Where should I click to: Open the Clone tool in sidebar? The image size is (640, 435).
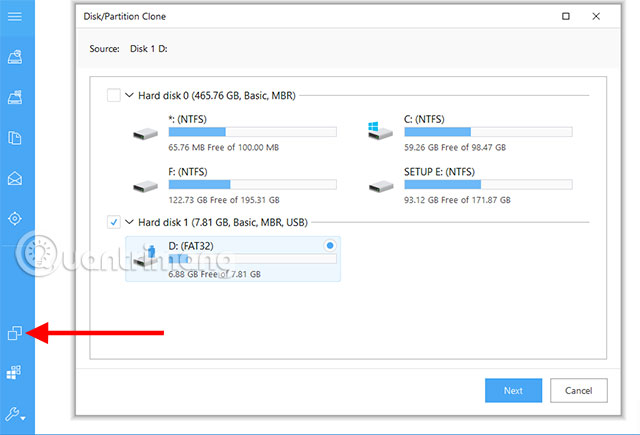point(15,333)
